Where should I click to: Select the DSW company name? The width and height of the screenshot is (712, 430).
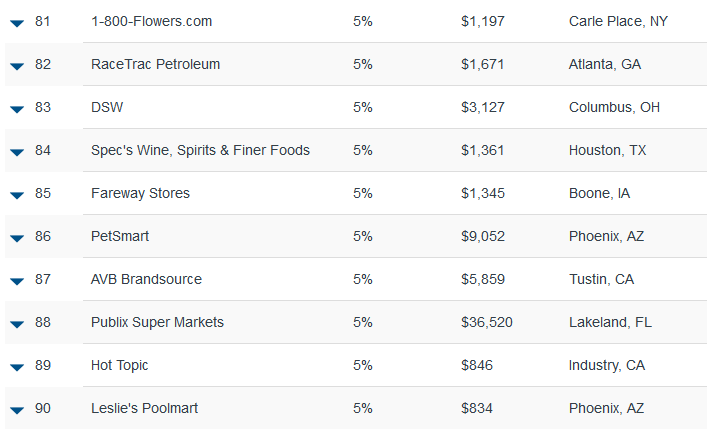[x=107, y=107]
